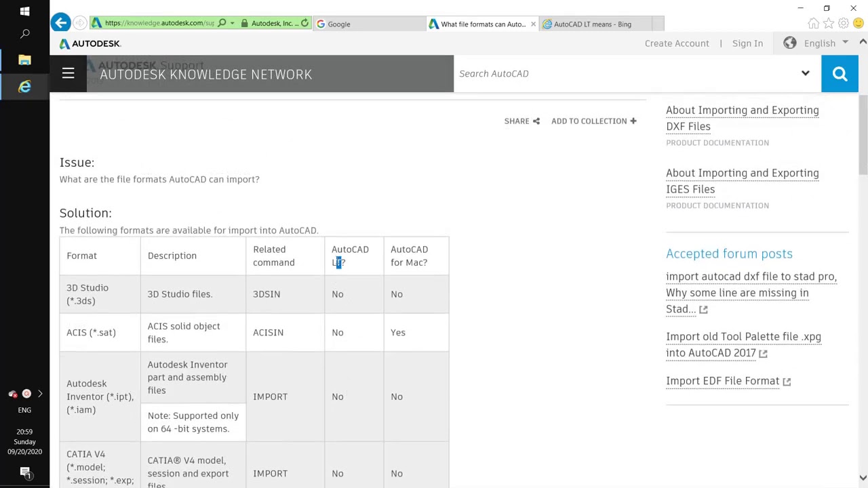Open Internet Explorer settings gear
The image size is (868, 488).
(843, 24)
